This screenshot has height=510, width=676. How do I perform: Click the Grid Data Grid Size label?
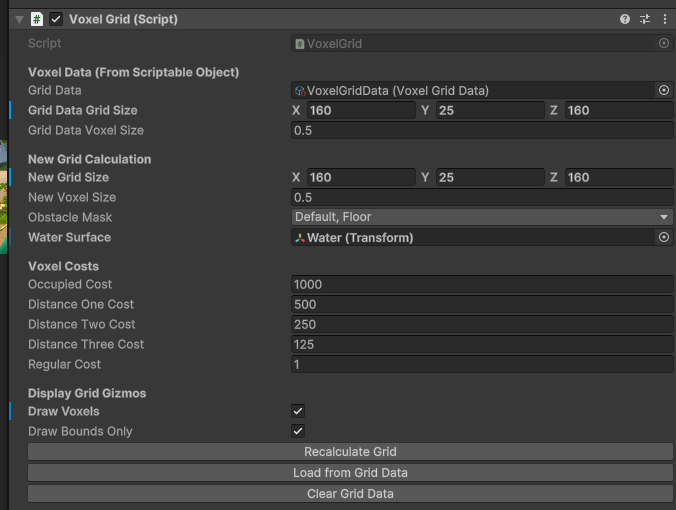[x=83, y=110]
